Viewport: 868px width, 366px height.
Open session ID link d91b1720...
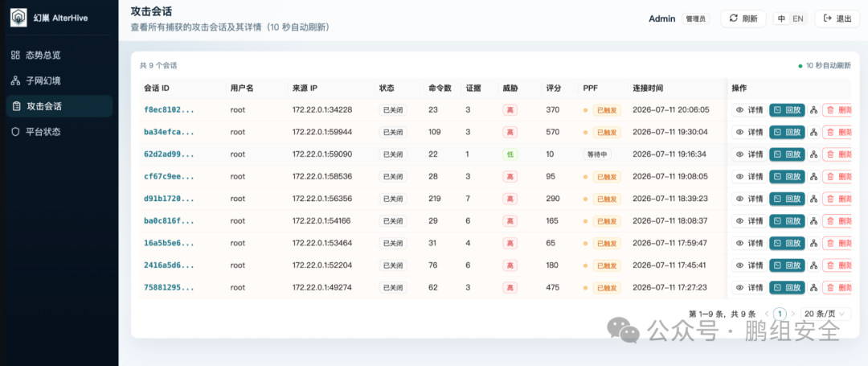click(x=169, y=199)
